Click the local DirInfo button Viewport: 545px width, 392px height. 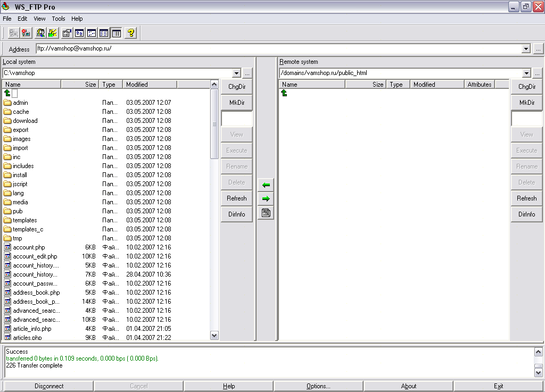(237, 214)
